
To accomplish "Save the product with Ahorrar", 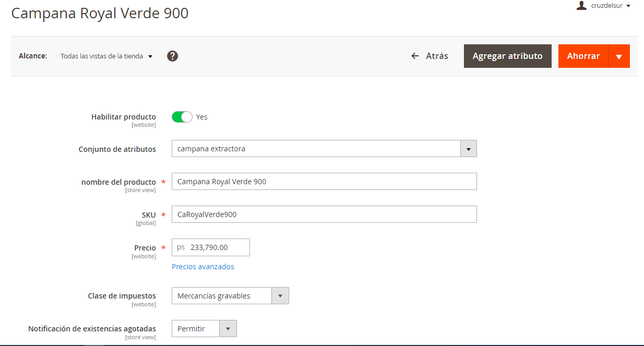I will click(x=583, y=56).
